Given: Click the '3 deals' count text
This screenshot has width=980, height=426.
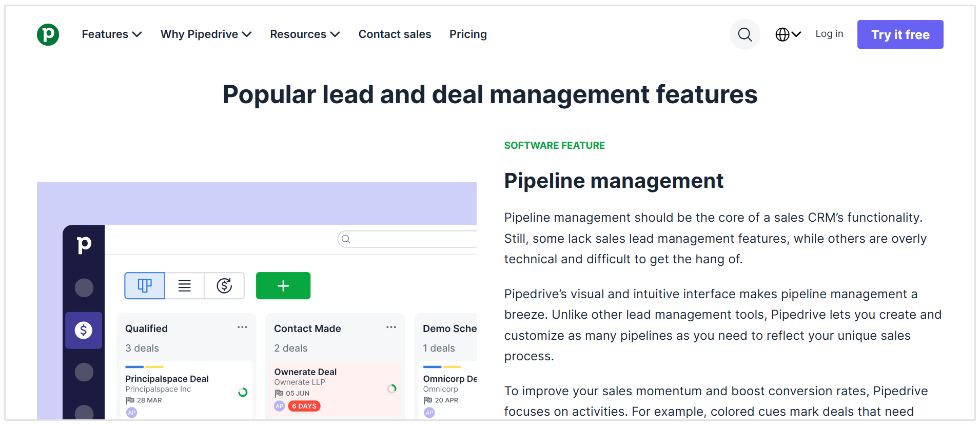Looking at the screenshot, I should click(x=142, y=348).
